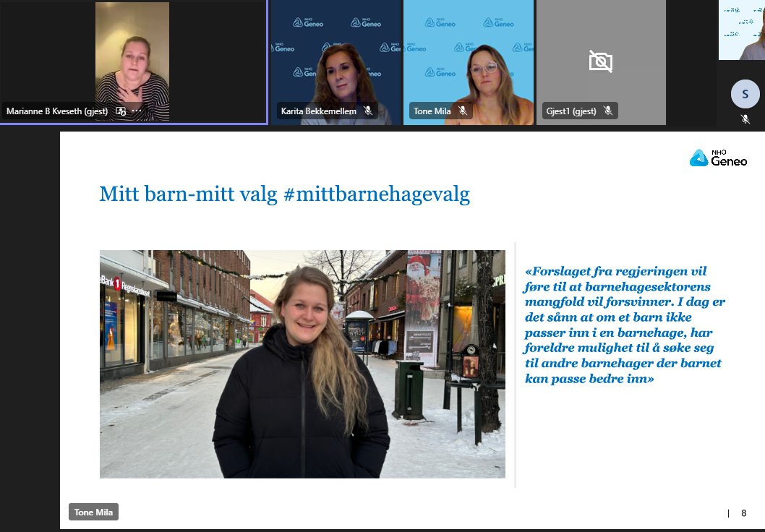The image size is (765, 532).
Task: Click the Gjest1 (gjest) name label
Action: 571,111
